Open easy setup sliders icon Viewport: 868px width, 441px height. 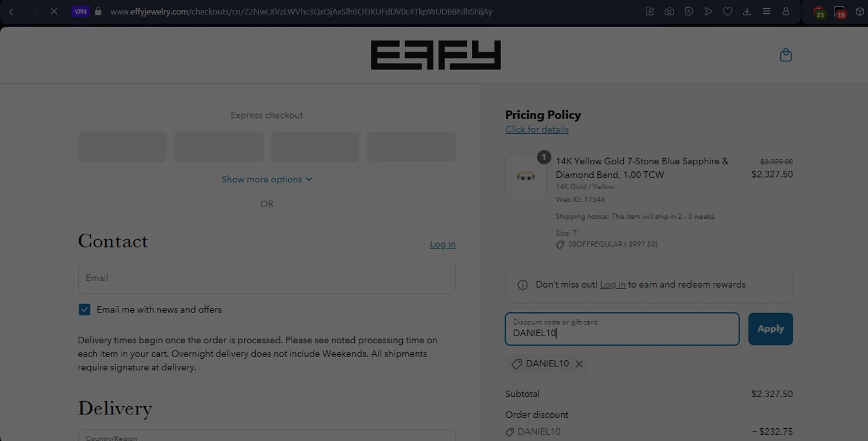pyautogui.click(x=766, y=12)
